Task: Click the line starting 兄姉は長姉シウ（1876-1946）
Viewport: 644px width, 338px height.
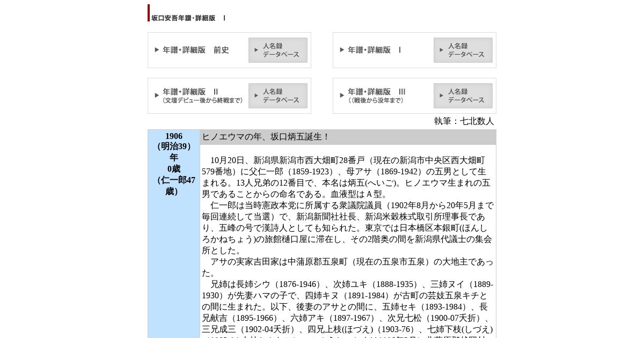Action: click(352, 284)
